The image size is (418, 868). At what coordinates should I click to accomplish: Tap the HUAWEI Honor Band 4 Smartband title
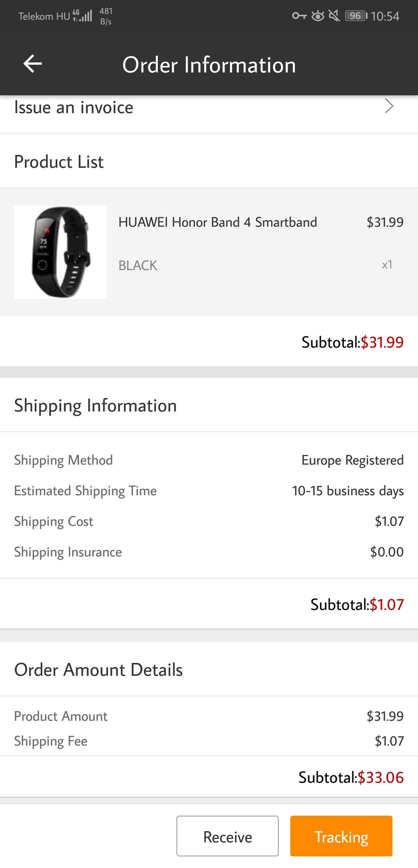[x=218, y=222]
